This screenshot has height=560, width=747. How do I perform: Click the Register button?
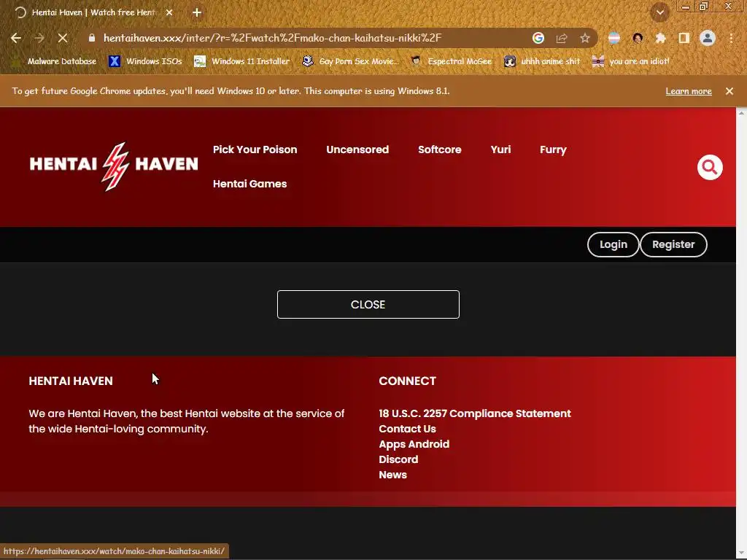pyautogui.click(x=673, y=244)
